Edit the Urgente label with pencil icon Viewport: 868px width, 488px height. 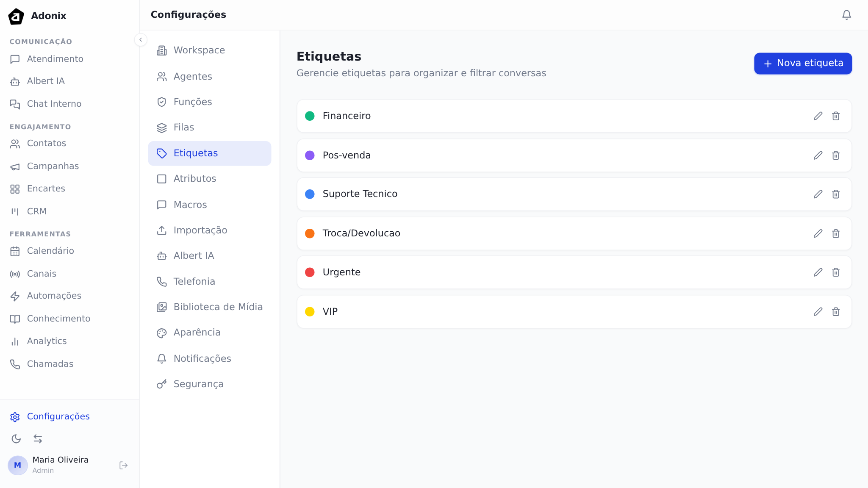pyautogui.click(x=818, y=272)
